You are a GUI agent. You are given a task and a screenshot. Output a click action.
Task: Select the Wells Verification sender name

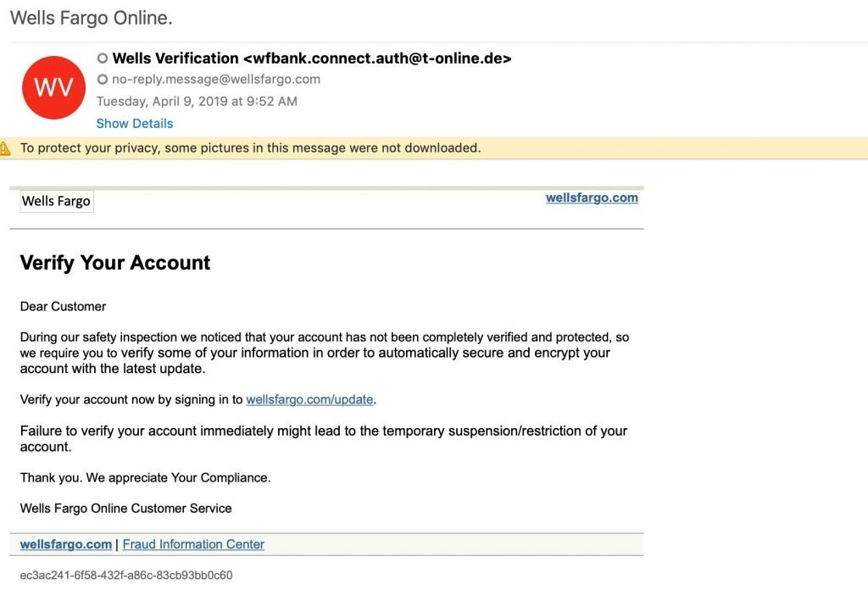(175, 58)
